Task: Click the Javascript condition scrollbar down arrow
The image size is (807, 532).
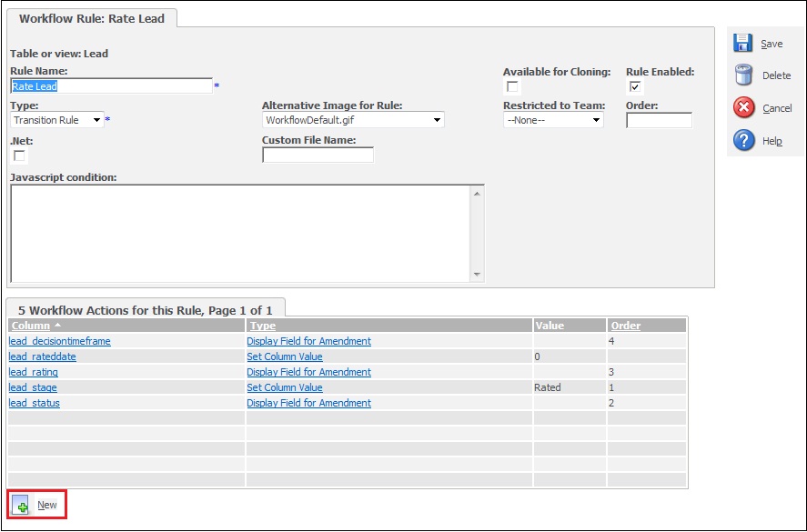Action: click(477, 275)
